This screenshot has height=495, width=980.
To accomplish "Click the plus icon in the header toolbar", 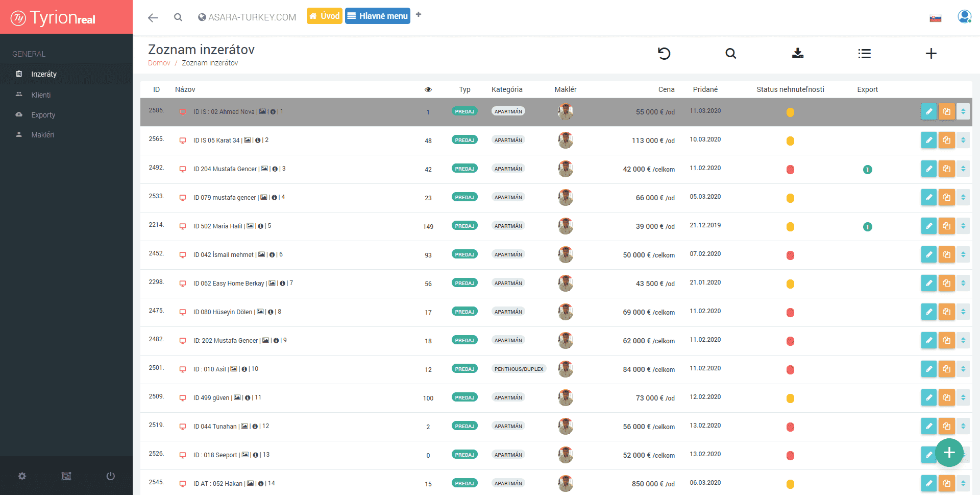I will click(x=931, y=54).
